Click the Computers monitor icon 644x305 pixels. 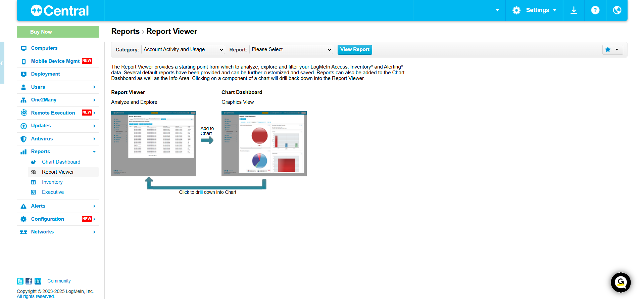[23, 48]
